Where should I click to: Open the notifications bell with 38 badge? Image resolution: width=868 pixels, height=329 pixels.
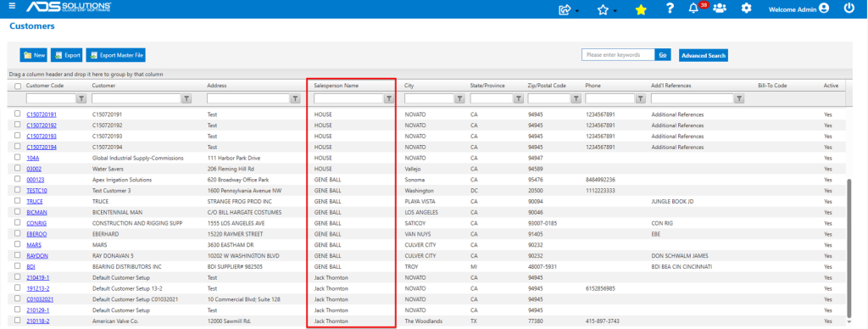tap(693, 8)
